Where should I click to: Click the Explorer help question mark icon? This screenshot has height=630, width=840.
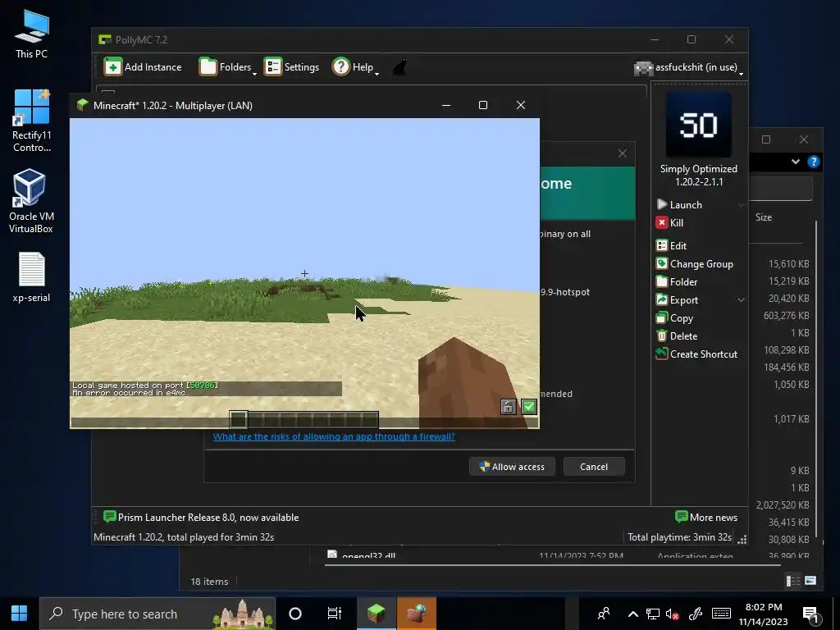[x=813, y=162]
